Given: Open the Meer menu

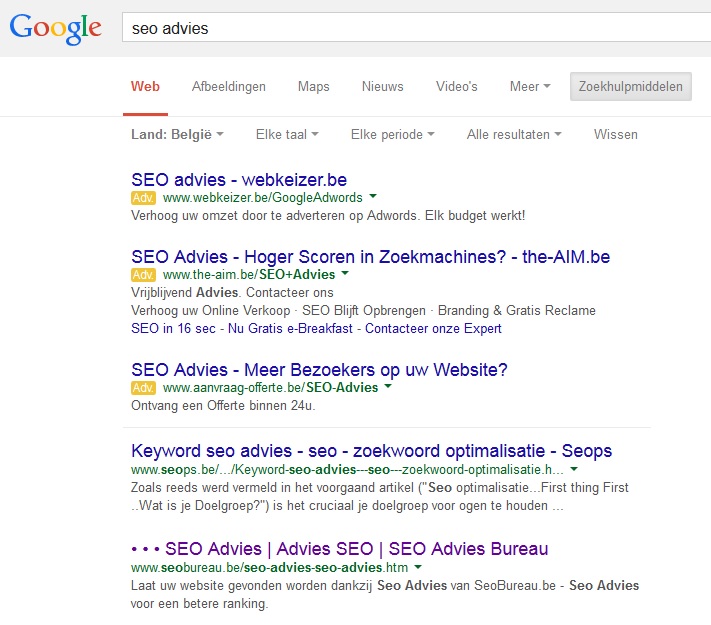Looking at the screenshot, I should pos(530,86).
